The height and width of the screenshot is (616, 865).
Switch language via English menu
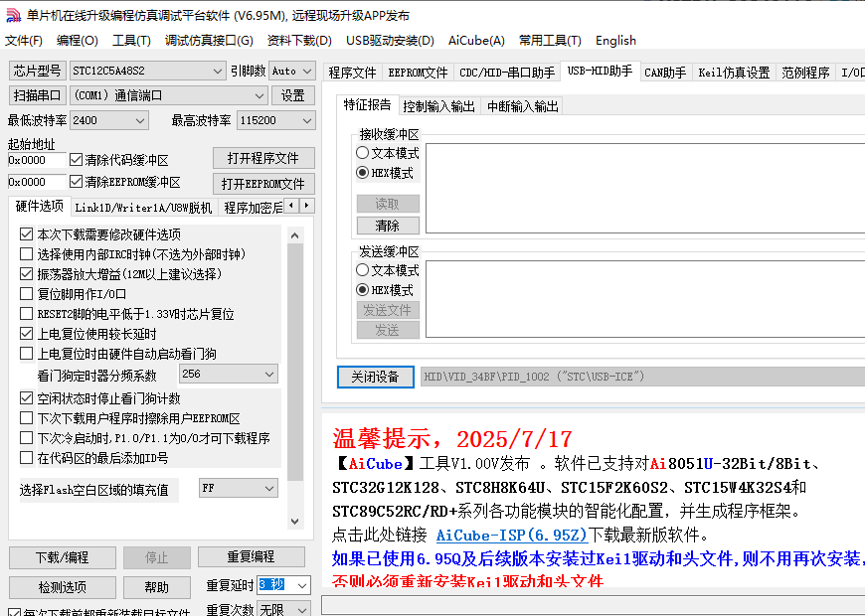615,41
